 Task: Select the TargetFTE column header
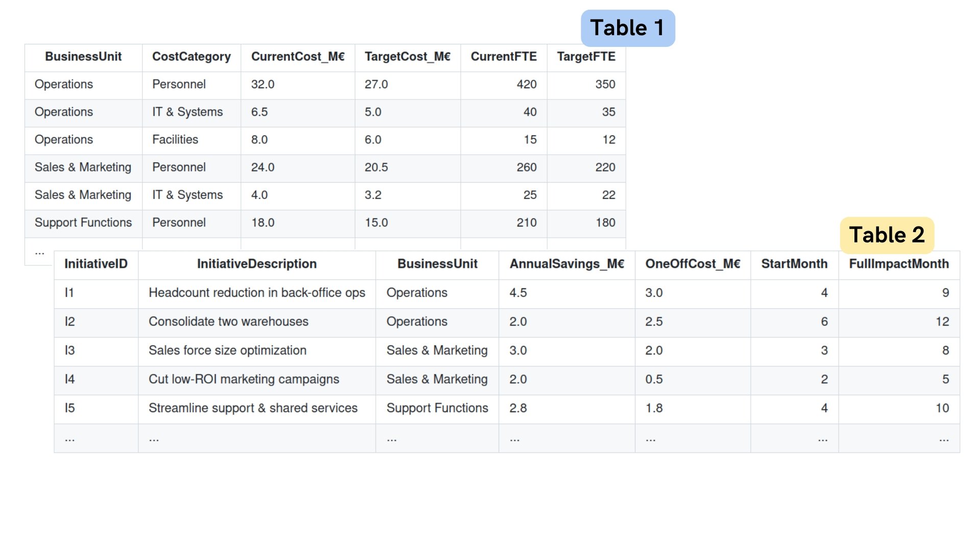click(x=586, y=57)
